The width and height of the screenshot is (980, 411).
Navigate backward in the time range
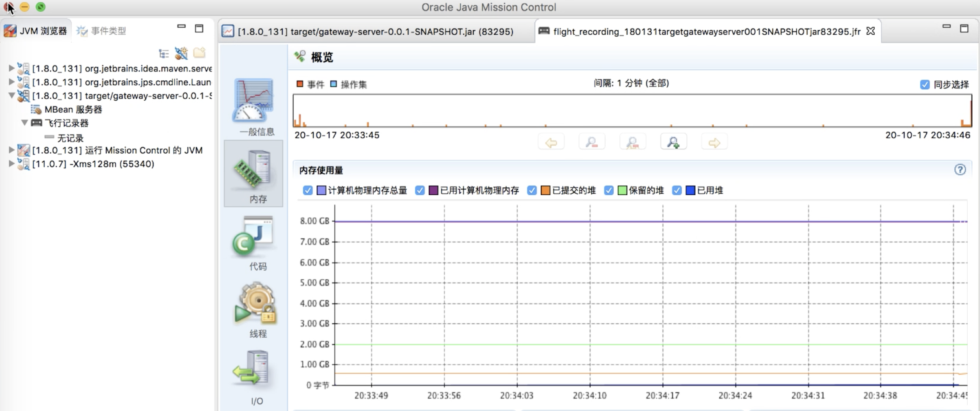(x=551, y=142)
